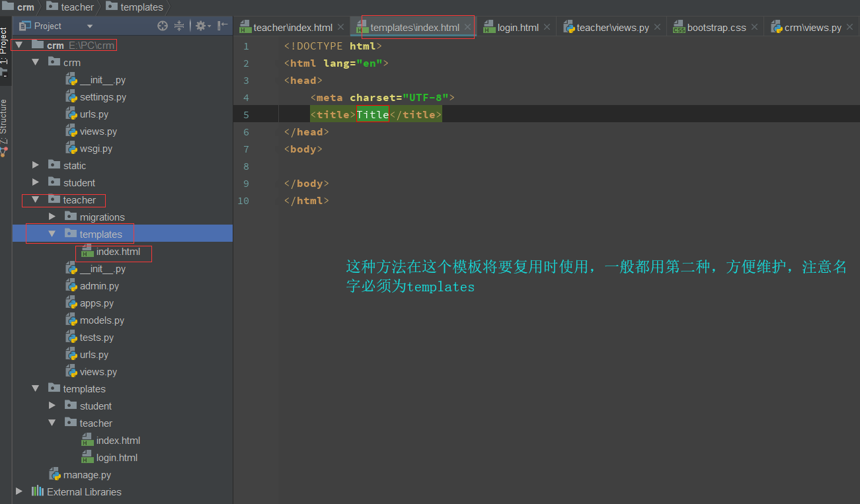This screenshot has width=860, height=504.
Task: Click Python icon of teacher __init__.py
Action: [x=71, y=268]
